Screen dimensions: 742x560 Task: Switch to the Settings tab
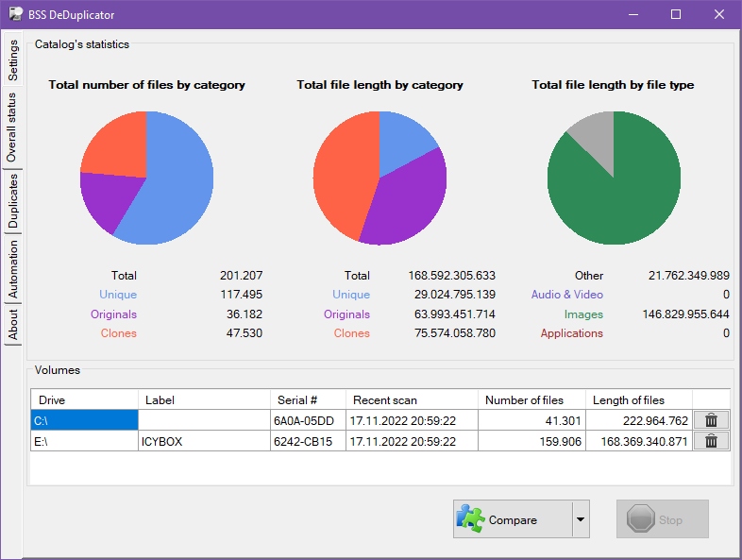point(13,59)
